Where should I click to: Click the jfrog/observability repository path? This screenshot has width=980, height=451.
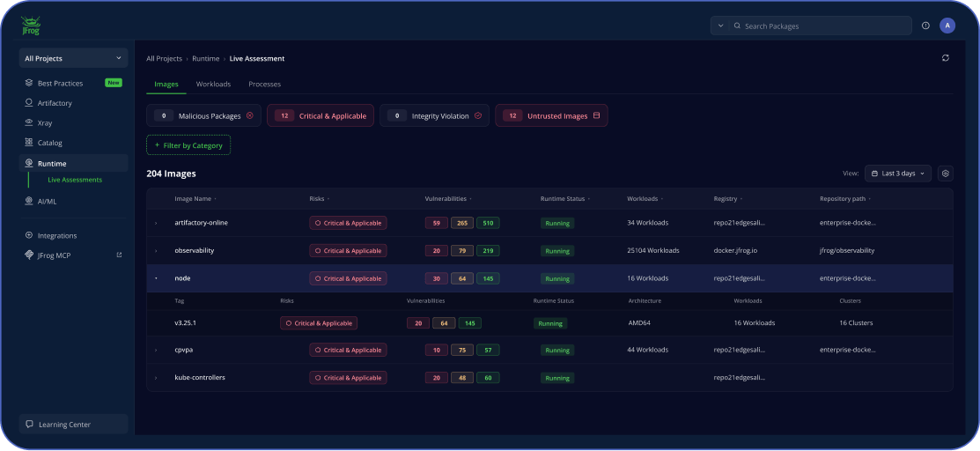[x=847, y=251]
